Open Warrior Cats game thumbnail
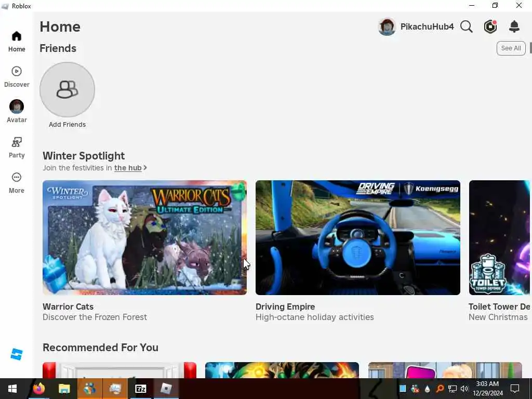This screenshot has height=399, width=532. coord(144,237)
